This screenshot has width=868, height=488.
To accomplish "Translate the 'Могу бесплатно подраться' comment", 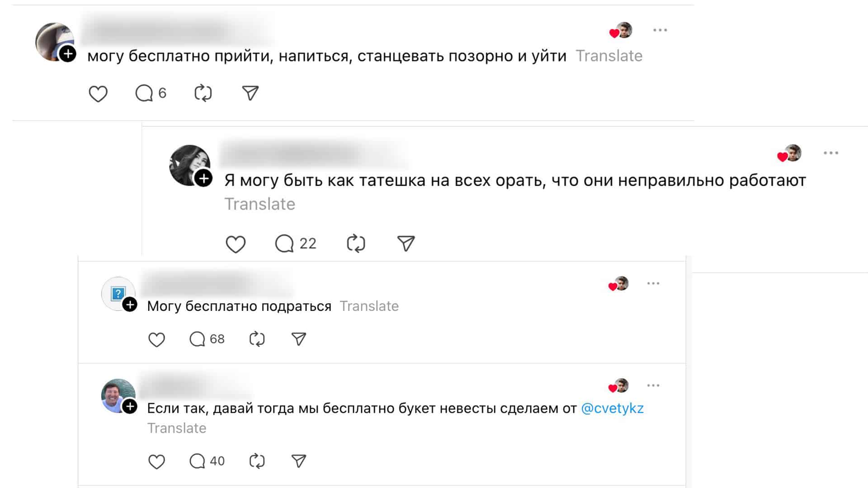I will pyautogui.click(x=369, y=306).
